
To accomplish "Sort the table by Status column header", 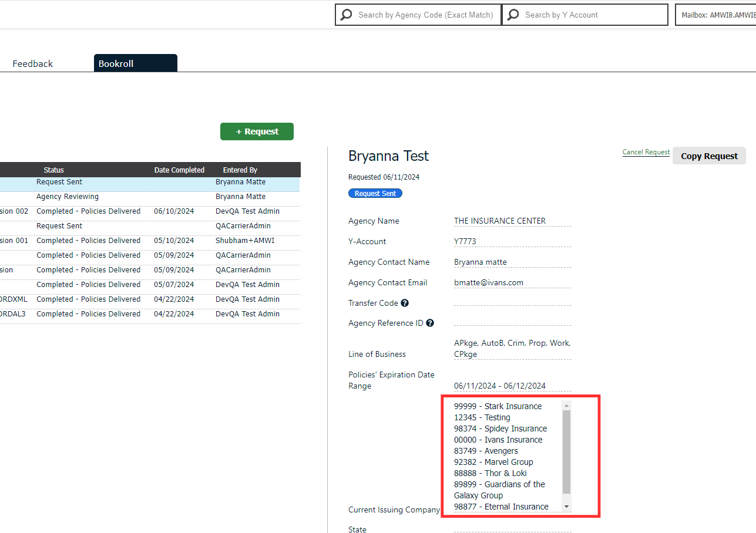I will coord(54,170).
